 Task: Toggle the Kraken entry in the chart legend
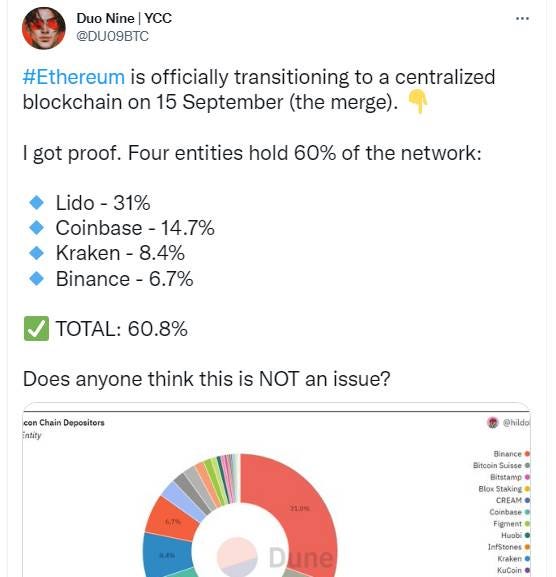513,559
